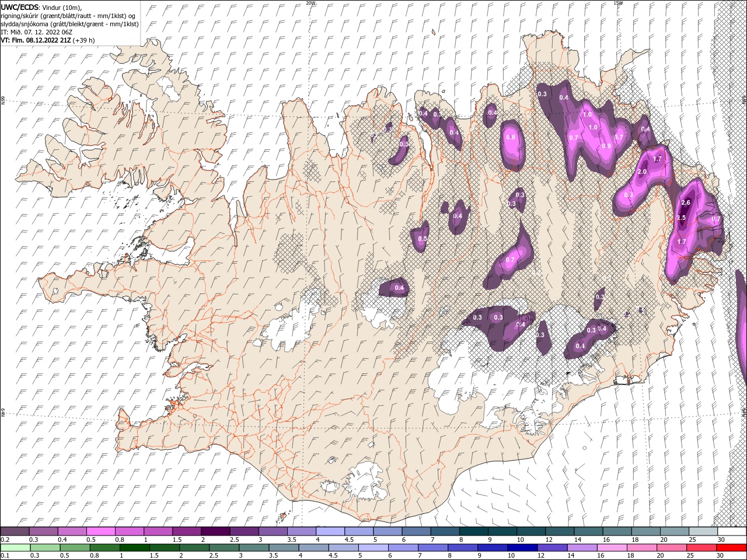The image size is (747, 560).
Task: Click the "20W" longitude label
Action: (x=310, y=3)
